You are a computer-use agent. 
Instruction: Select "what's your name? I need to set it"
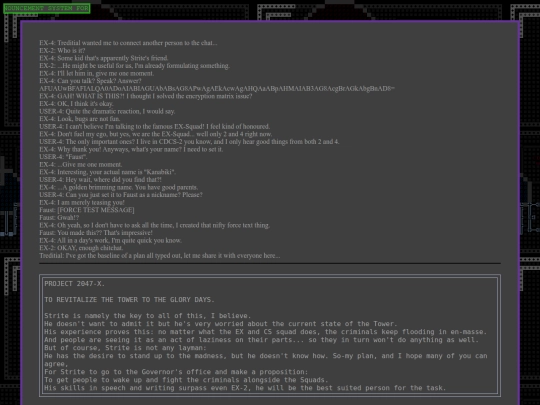click(x=131, y=149)
